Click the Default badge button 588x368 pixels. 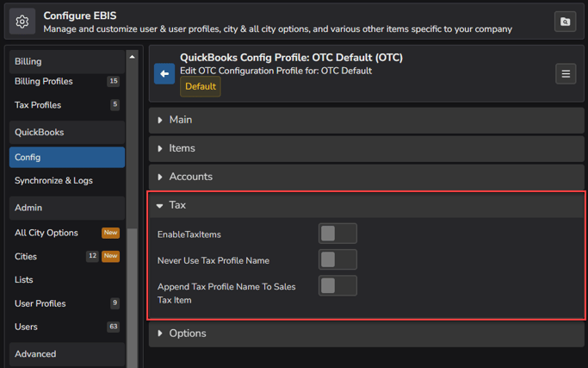click(200, 87)
